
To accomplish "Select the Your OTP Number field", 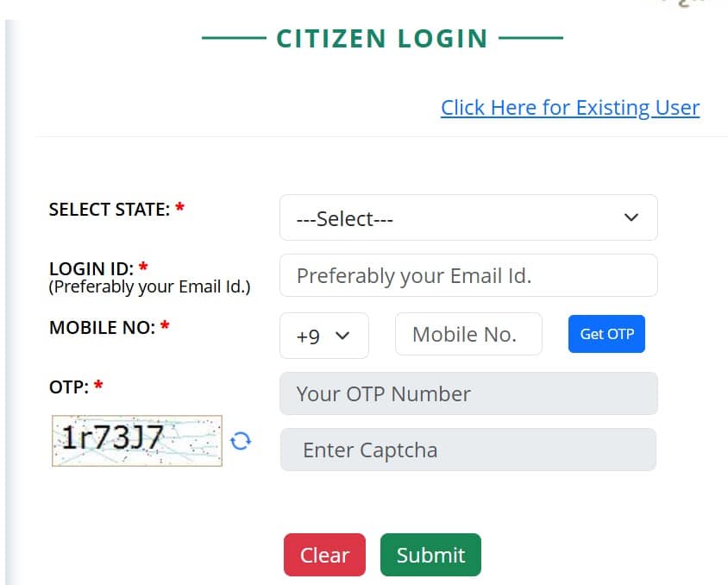I will pyautogui.click(x=468, y=393).
